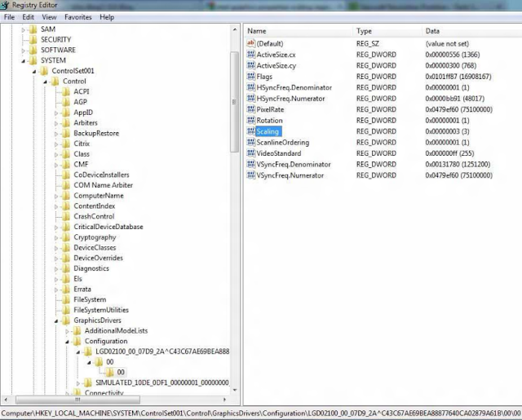Click the COM Name Arbiter folder icon
This screenshot has width=522, height=420.
66,185
